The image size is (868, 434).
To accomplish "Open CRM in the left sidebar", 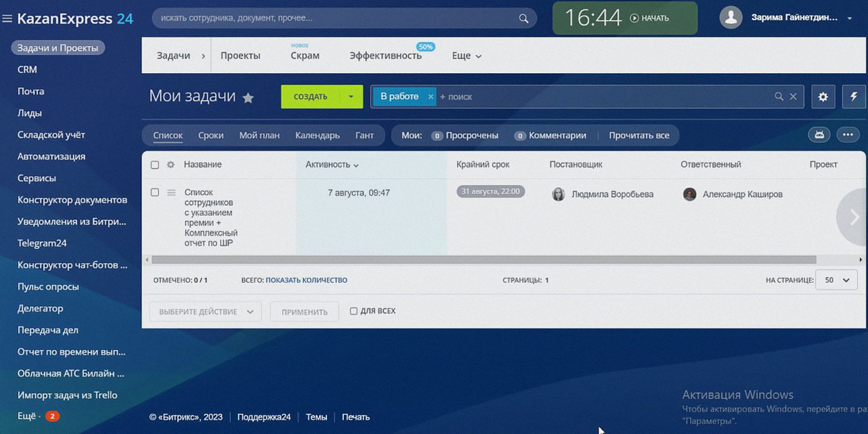I will click(27, 69).
